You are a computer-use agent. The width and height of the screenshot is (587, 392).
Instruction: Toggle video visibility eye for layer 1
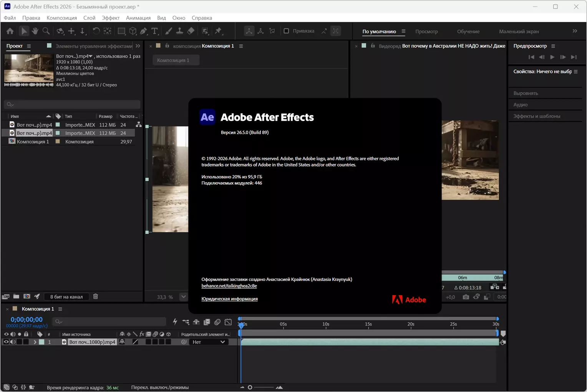pyautogui.click(x=6, y=342)
